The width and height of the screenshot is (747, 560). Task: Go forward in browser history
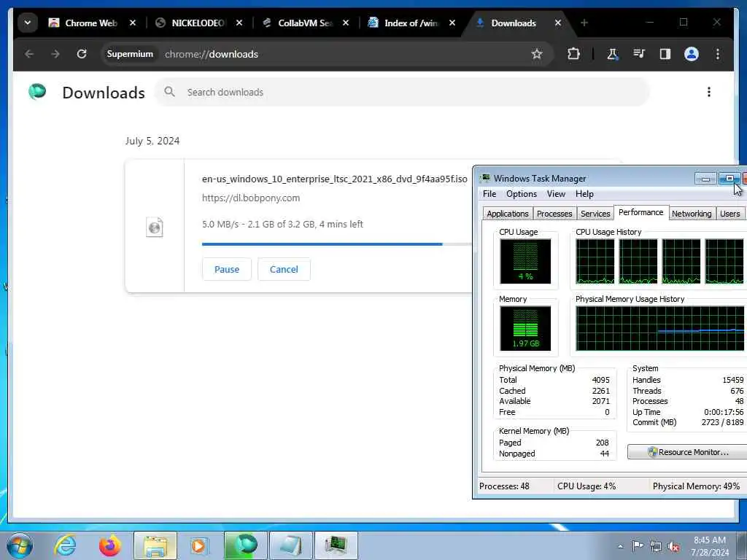[55, 54]
